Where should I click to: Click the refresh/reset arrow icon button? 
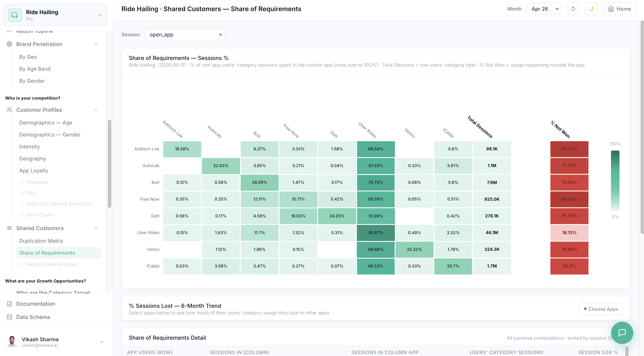573,9
